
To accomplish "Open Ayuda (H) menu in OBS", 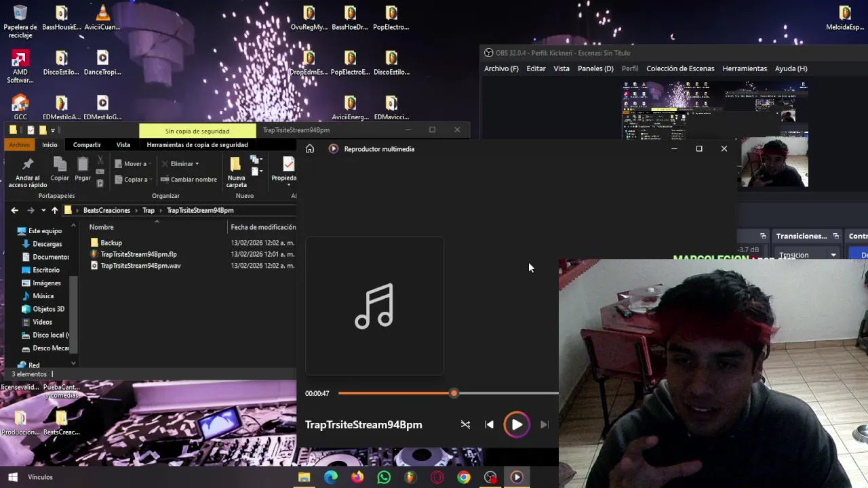I will tap(791, 68).
